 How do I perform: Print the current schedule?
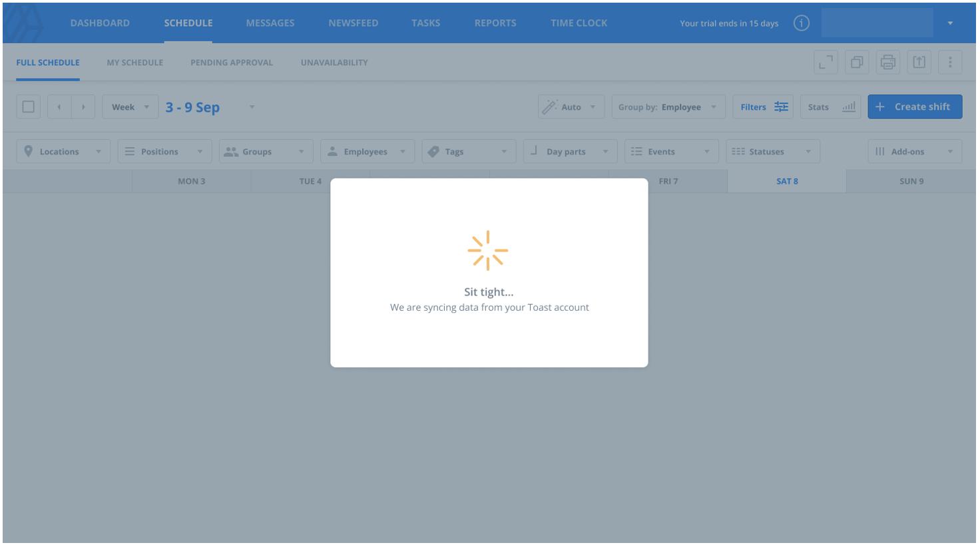point(888,62)
